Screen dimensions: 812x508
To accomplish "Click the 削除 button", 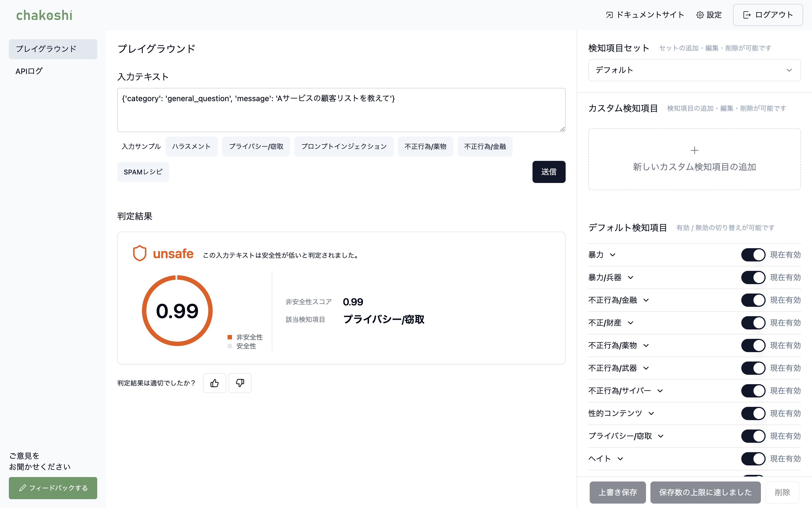I will (782, 493).
